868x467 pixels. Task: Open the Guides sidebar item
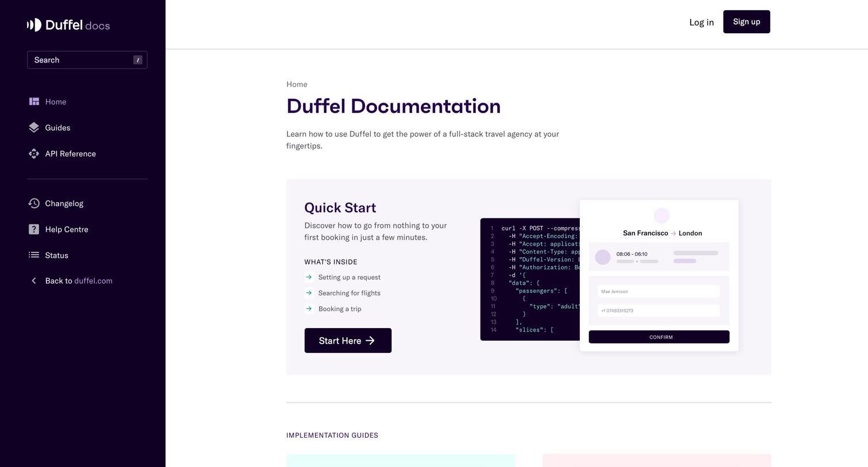[57, 127]
